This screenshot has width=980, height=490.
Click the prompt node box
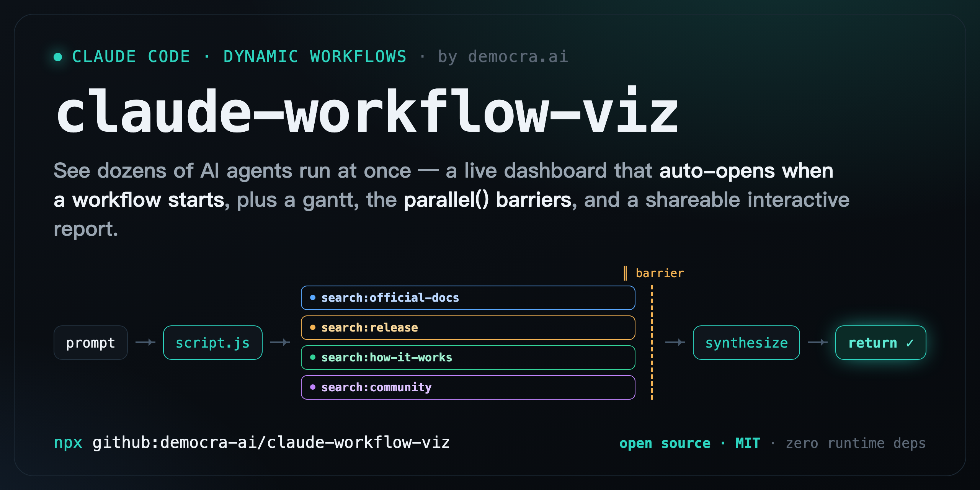[91, 343]
